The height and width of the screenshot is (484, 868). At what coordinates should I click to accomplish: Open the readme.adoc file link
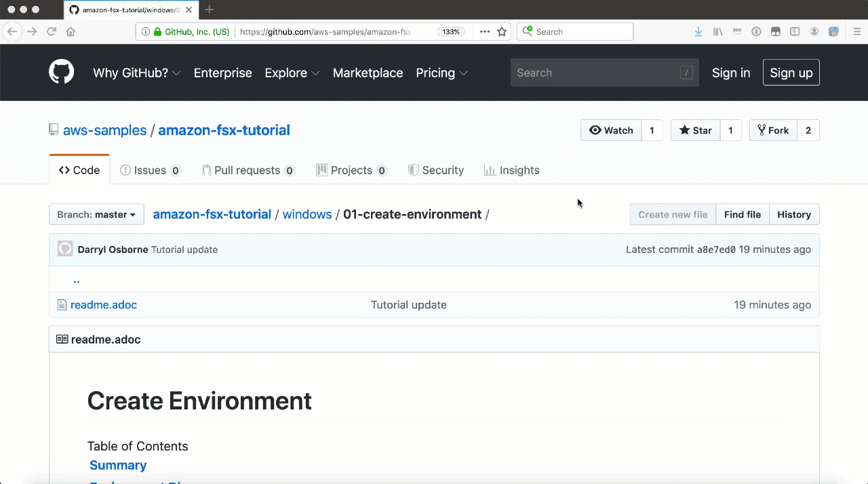click(104, 305)
